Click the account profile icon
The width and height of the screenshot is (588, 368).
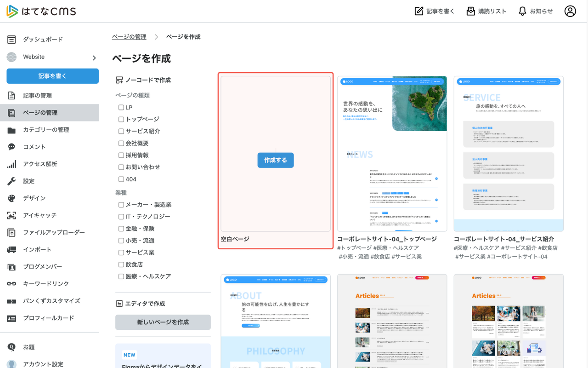(570, 11)
